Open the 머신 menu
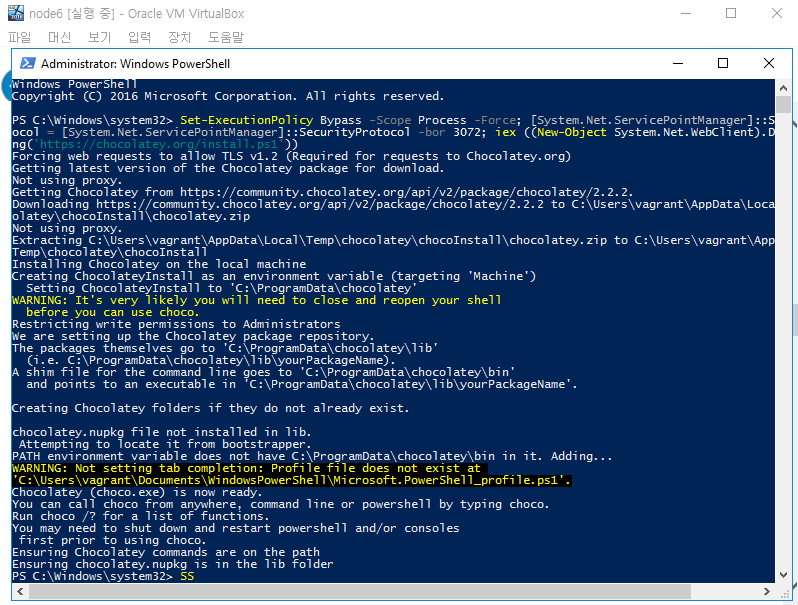798x605 pixels. pos(60,37)
